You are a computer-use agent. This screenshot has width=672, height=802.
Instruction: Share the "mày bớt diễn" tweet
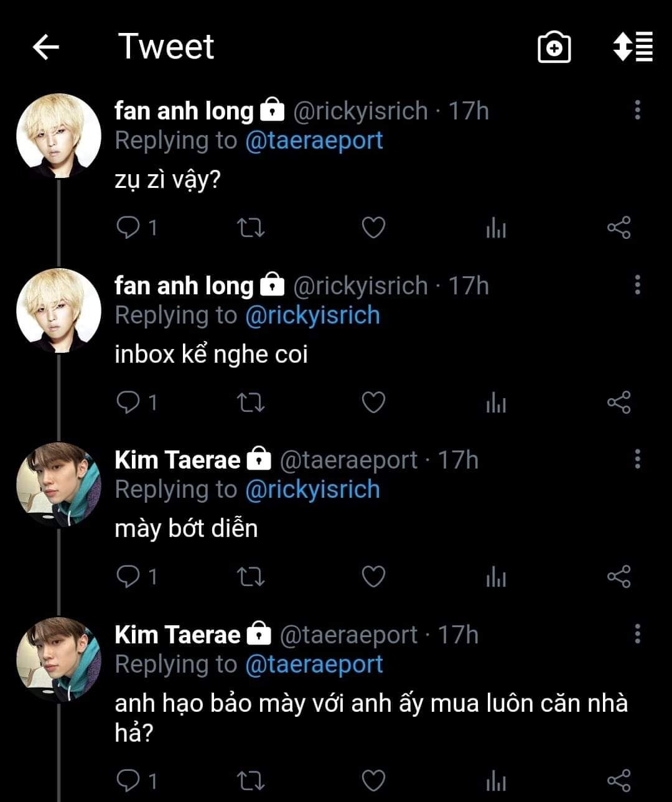(x=618, y=577)
